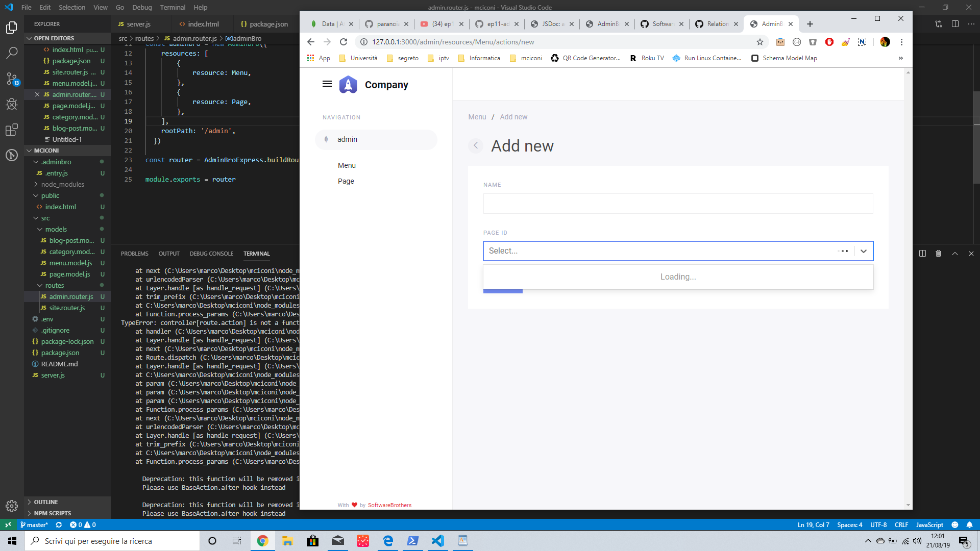This screenshot has height=551, width=980.
Task: Open the Extensions view in VS Code
Action: click(12, 130)
